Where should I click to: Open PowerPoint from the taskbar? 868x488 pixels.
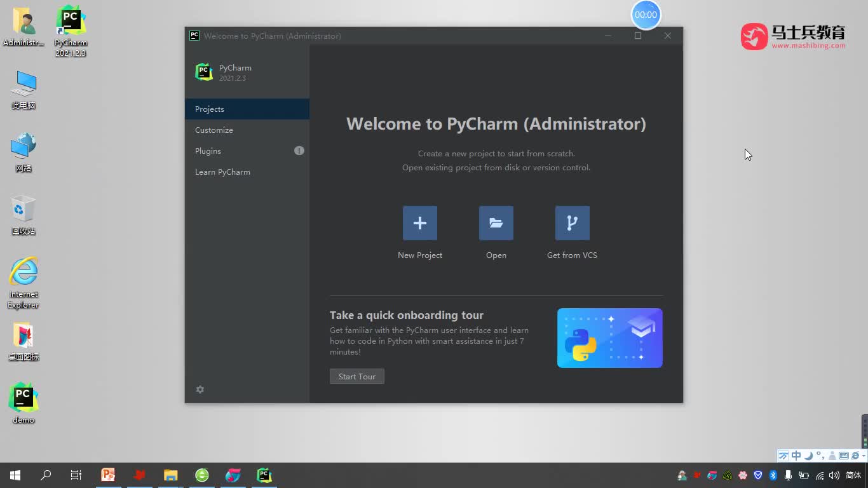(108, 475)
